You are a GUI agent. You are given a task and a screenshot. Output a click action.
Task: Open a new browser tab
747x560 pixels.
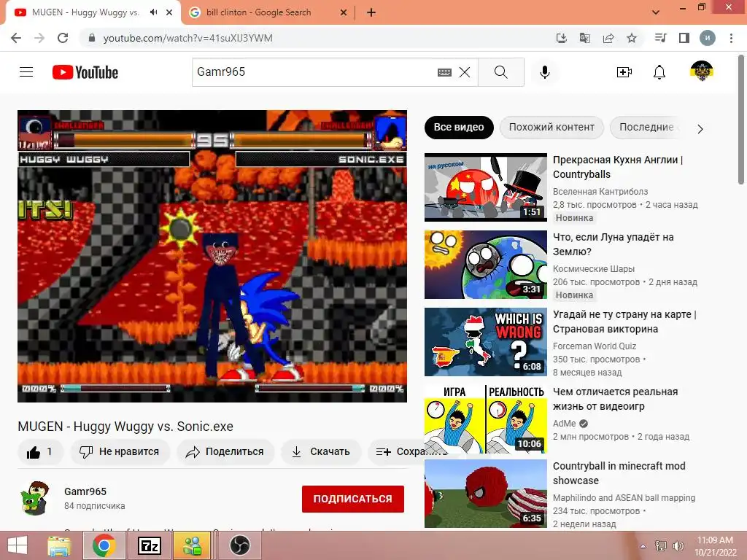coord(371,12)
